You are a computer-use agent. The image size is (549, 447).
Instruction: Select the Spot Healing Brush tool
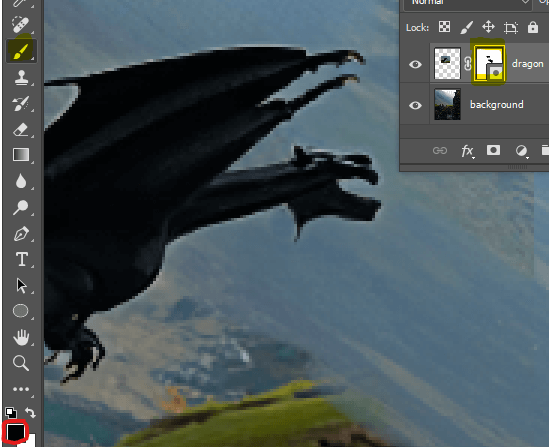click(21, 24)
